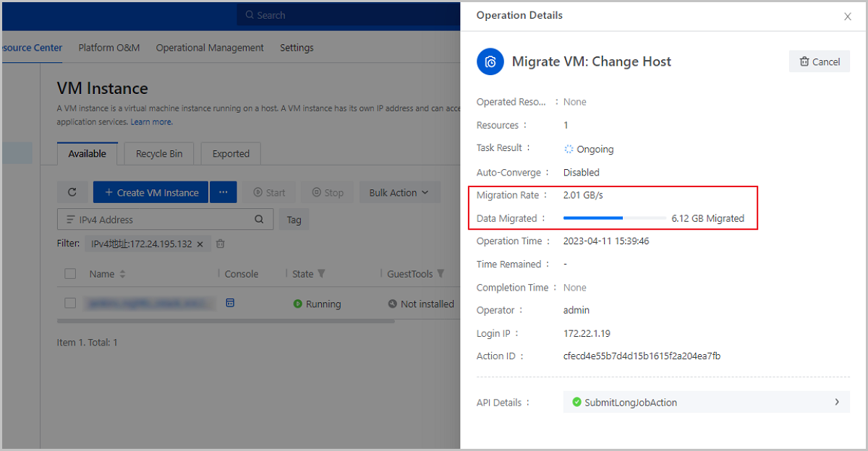Image resolution: width=868 pixels, height=451 pixels.
Task: Click the Data Migrated progress bar
Action: pos(614,218)
